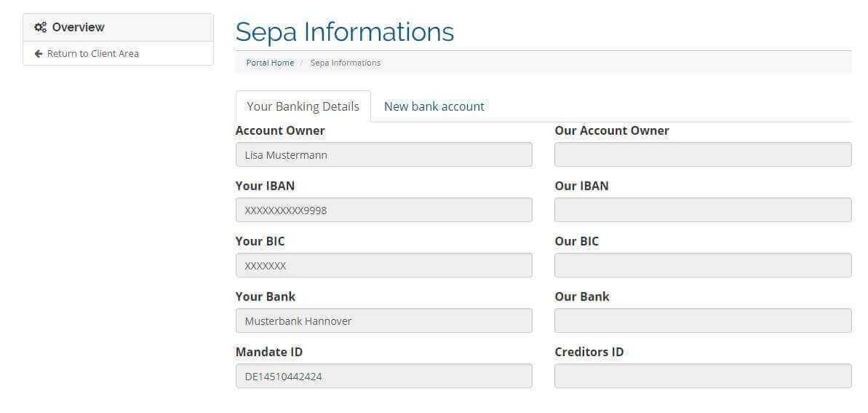
Task: Click the Your Bank field showing Musterbank Hannover
Action: tap(383, 321)
